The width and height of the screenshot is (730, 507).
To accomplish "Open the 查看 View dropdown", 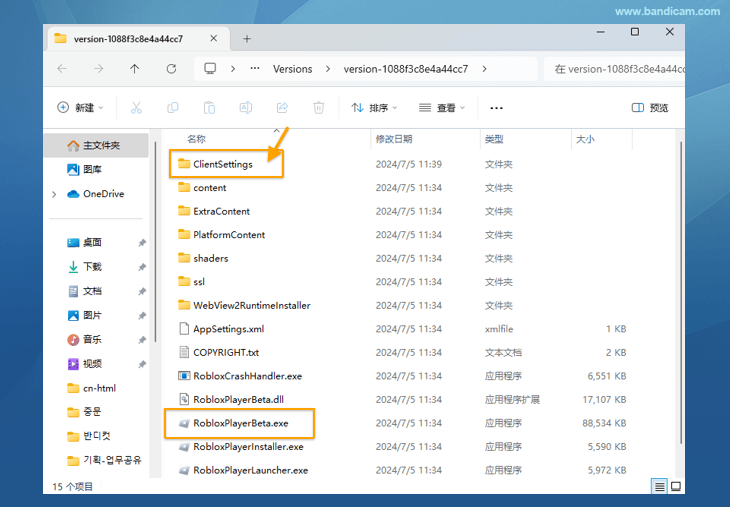I will (442, 108).
